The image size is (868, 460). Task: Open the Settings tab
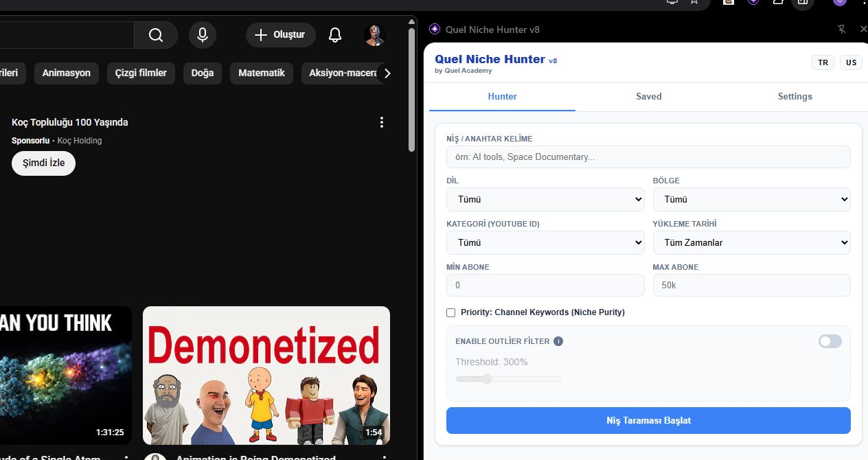tap(795, 97)
